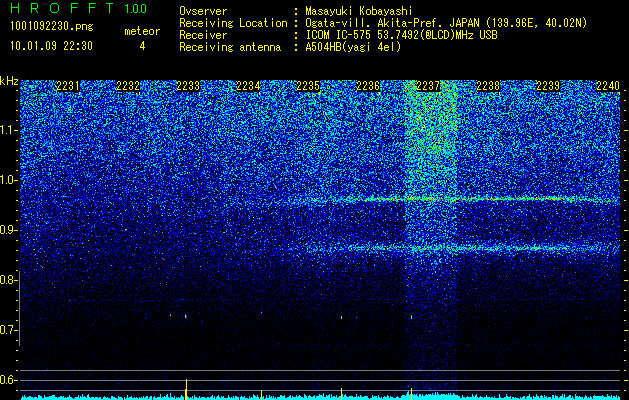The image size is (629, 400).
Task: Click the Receiving Location value text
Action: pyautogui.click(x=446, y=23)
